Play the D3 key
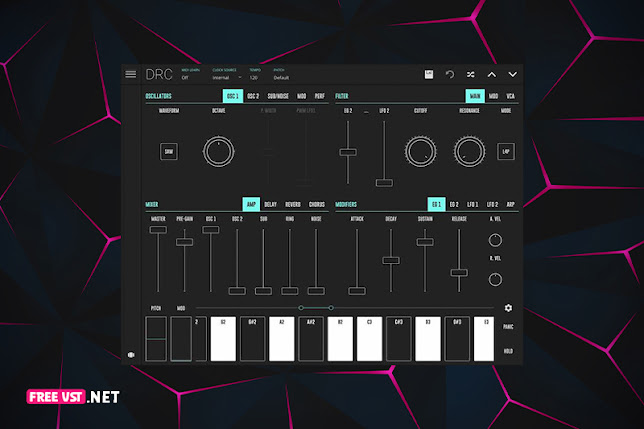This screenshot has width=644, height=429. [428, 339]
